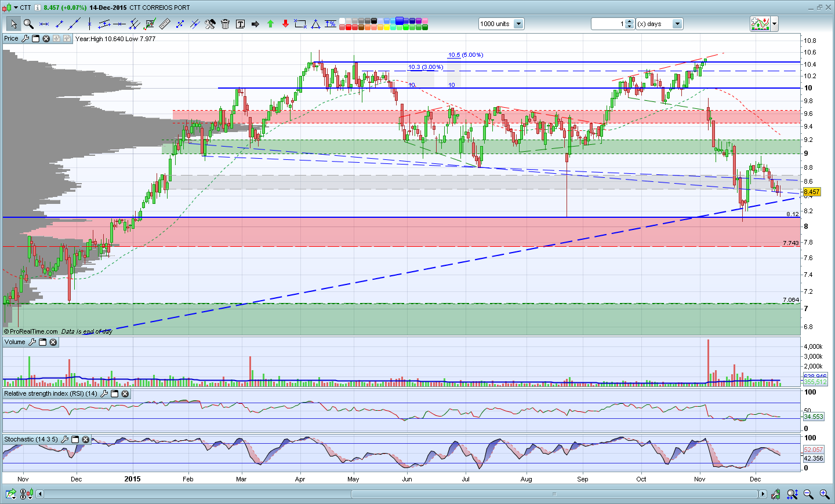Click the zoom in magnifier at bottom right
Viewport: 835px width, 504px height.
pyautogui.click(x=824, y=494)
